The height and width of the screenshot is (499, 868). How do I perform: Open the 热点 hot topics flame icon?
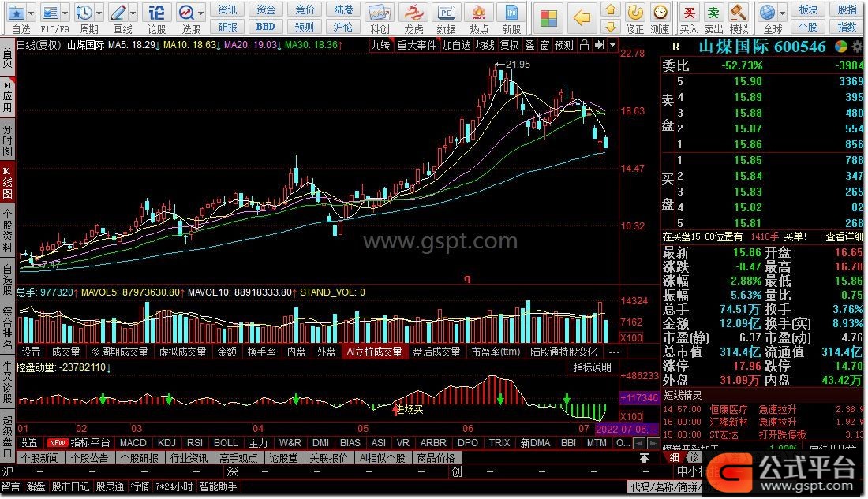479,12
